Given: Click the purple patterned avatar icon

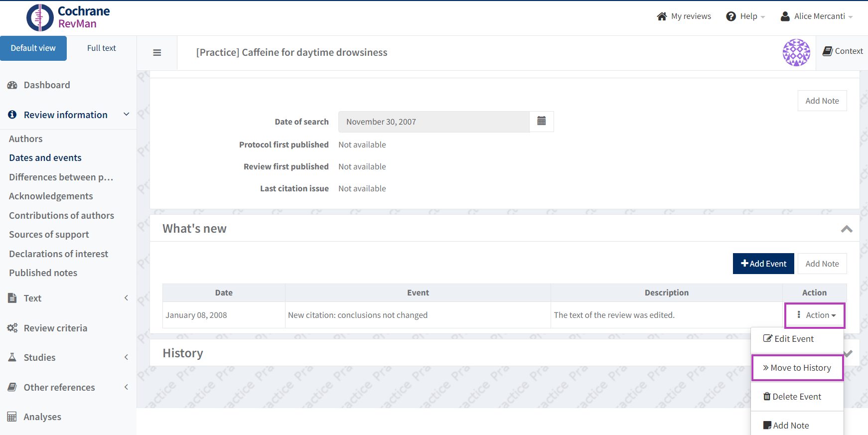Looking at the screenshot, I should click(796, 52).
